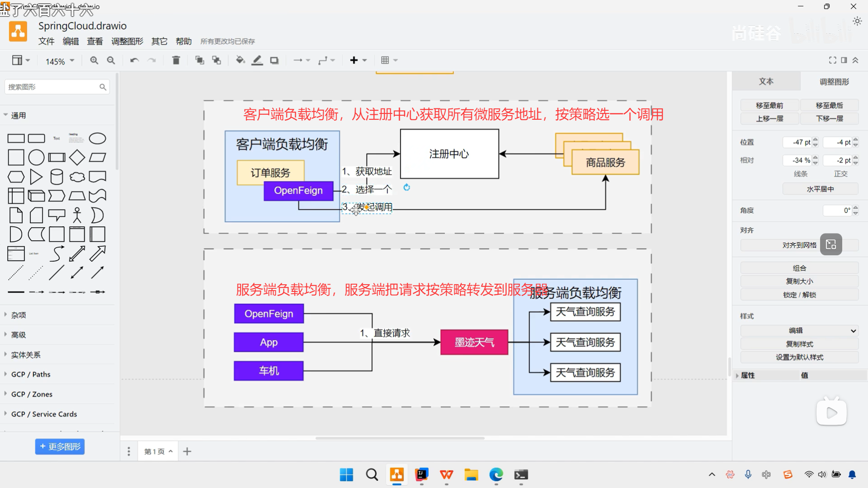Click the 上移一层 button
This screenshot has width=868, height=488.
point(769,118)
